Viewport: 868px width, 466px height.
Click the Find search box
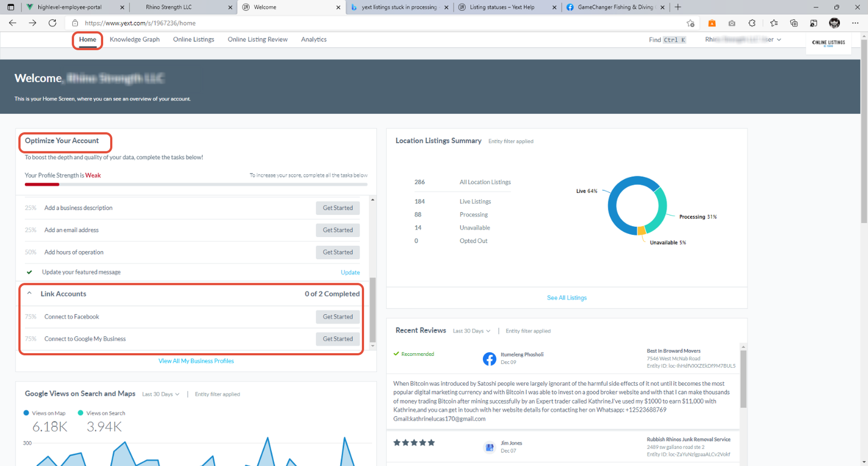(x=667, y=40)
